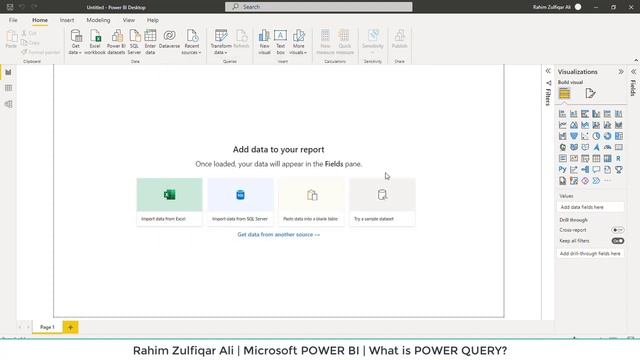Switch to Format visual tab
640x360 pixels.
point(590,93)
